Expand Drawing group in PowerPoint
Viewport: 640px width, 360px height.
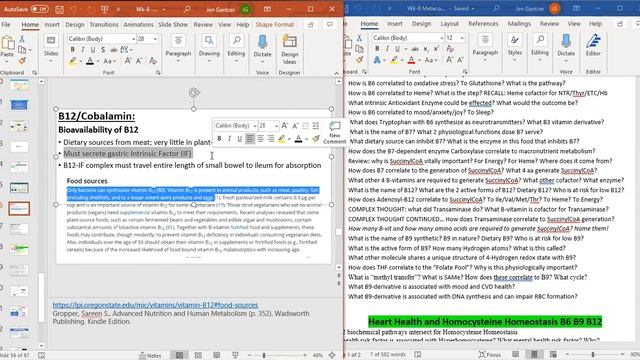(209, 48)
